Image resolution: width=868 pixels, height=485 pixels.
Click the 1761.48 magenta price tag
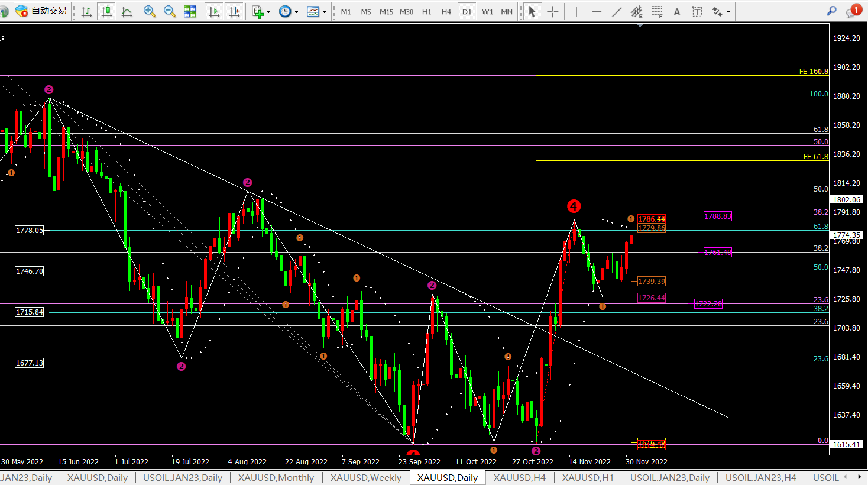tap(718, 253)
